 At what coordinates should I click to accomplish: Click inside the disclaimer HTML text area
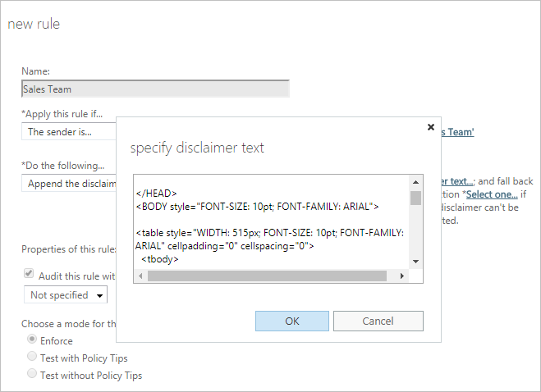tap(272, 222)
